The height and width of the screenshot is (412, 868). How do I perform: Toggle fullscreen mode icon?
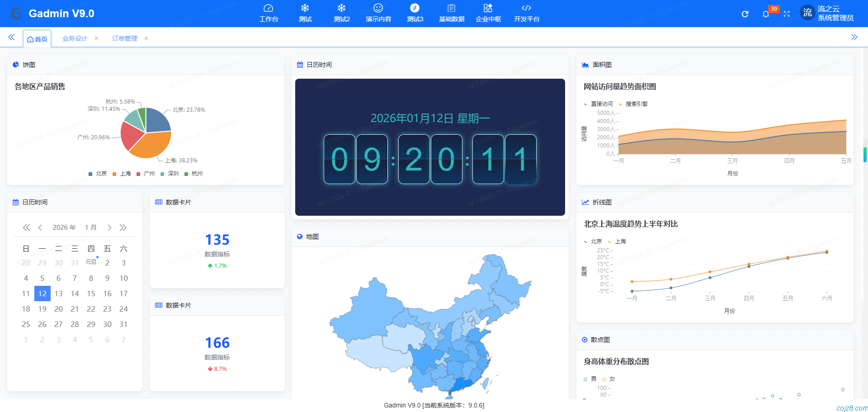click(787, 14)
